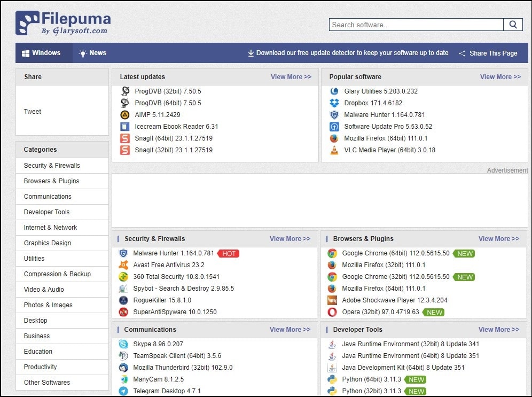This screenshot has height=397, width=532.
Task: Click the Google Chrome (64bit) icon
Action: (x=332, y=253)
